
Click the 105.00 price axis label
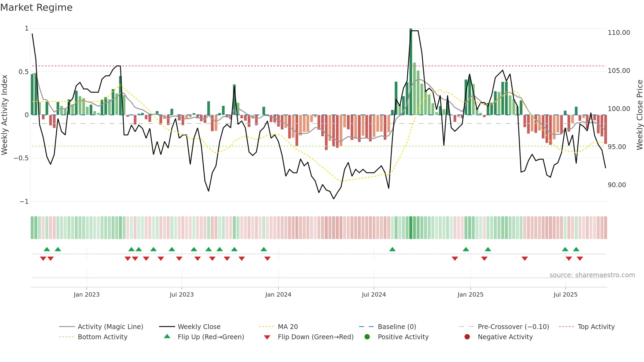tap(619, 71)
